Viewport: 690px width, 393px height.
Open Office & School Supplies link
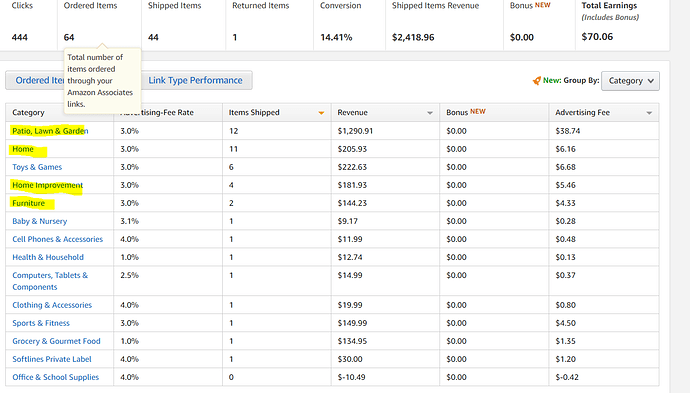click(x=55, y=377)
